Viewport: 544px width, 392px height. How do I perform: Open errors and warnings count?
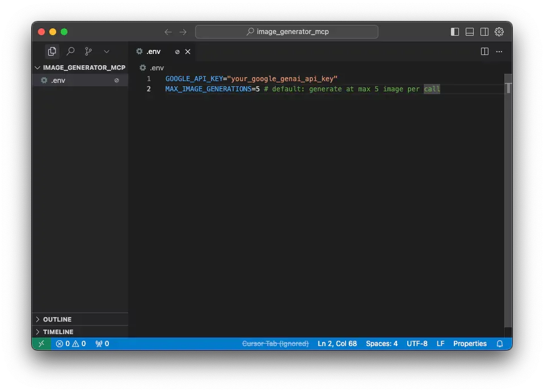pyautogui.click(x=71, y=343)
